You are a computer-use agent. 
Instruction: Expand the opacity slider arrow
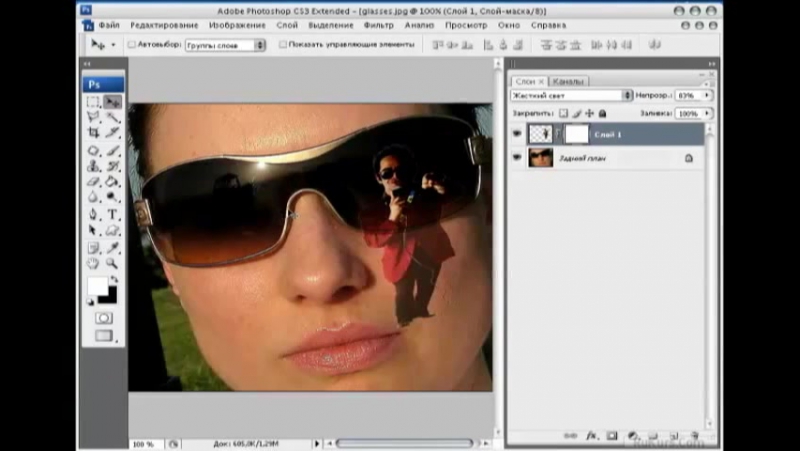coord(707,96)
